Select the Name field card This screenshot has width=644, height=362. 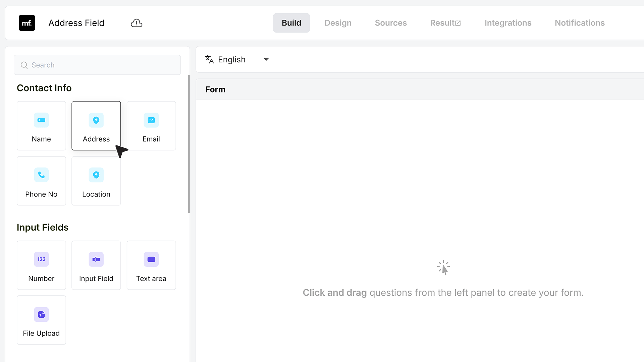tap(41, 126)
